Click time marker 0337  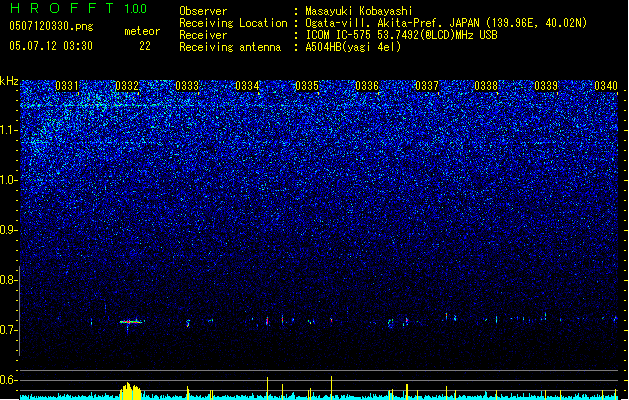click(x=427, y=86)
